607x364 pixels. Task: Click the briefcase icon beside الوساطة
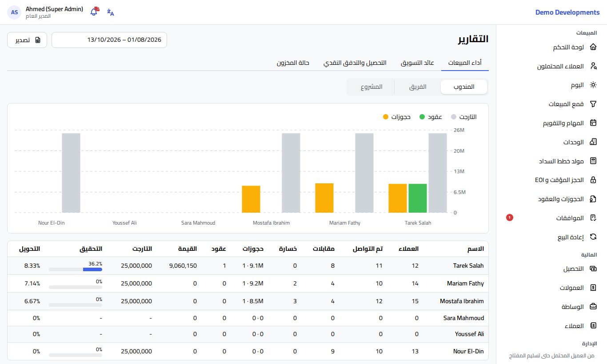click(593, 307)
